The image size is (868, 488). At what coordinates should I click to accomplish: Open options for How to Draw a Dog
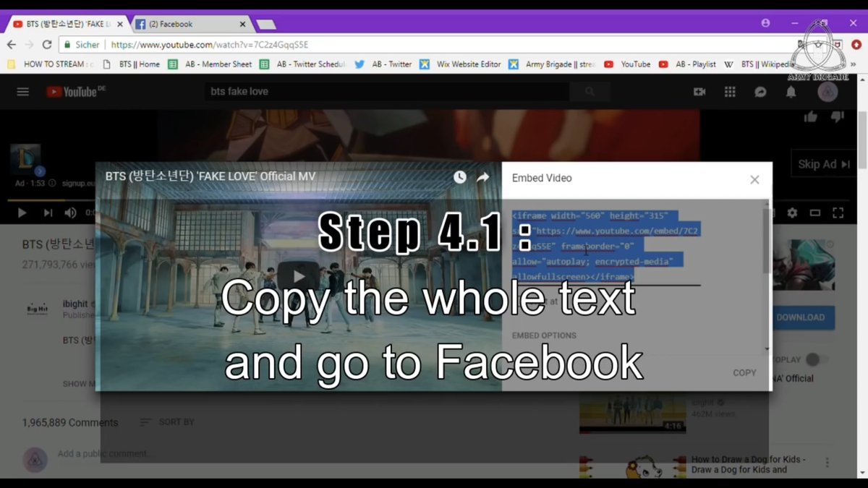pyautogui.click(x=827, y=463)
